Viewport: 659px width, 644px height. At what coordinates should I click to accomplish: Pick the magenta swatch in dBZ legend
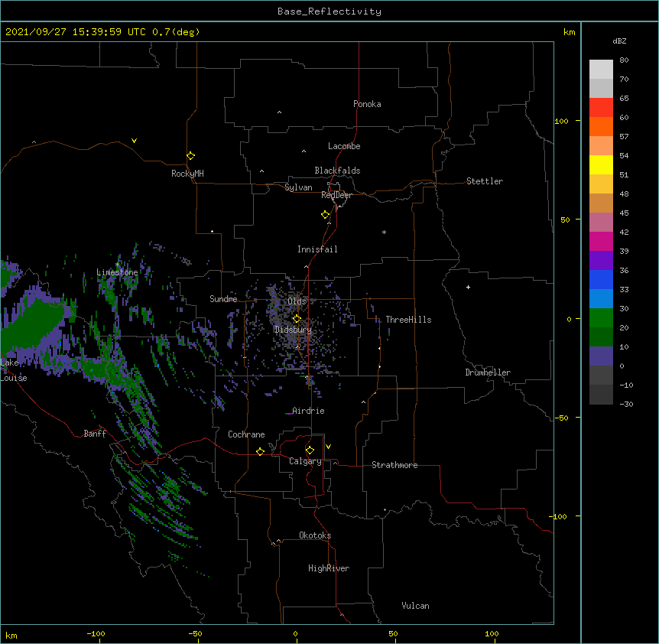[601, 241]
